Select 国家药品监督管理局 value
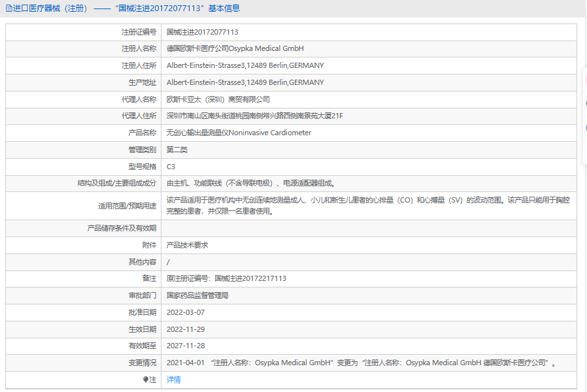 coord(197,295)
